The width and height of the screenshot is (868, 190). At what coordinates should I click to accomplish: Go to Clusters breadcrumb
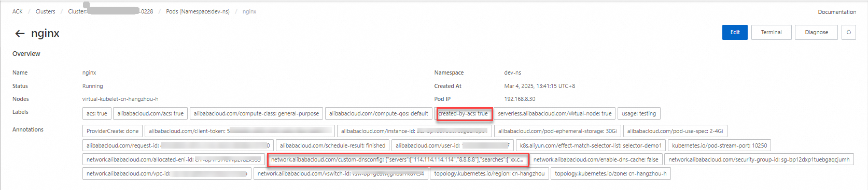point(46,11)
